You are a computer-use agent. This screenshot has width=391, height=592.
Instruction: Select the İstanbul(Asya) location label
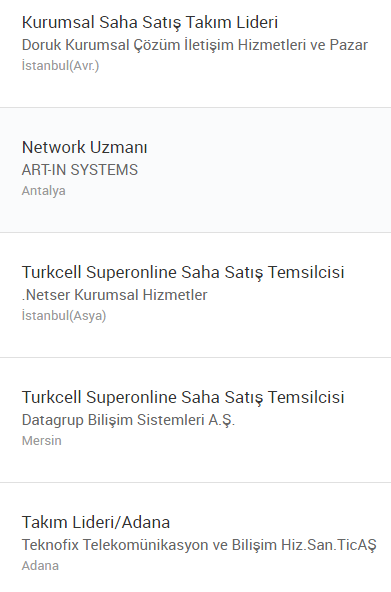click(x=64, y=316)
